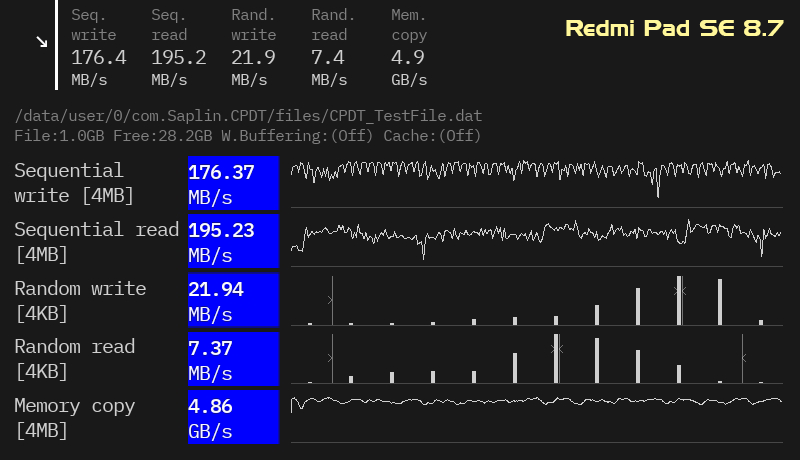This screenshot has height=460, width=800.
Task: Open the random write bar chart
Action: pyautogui.click(x=537, y=300)
